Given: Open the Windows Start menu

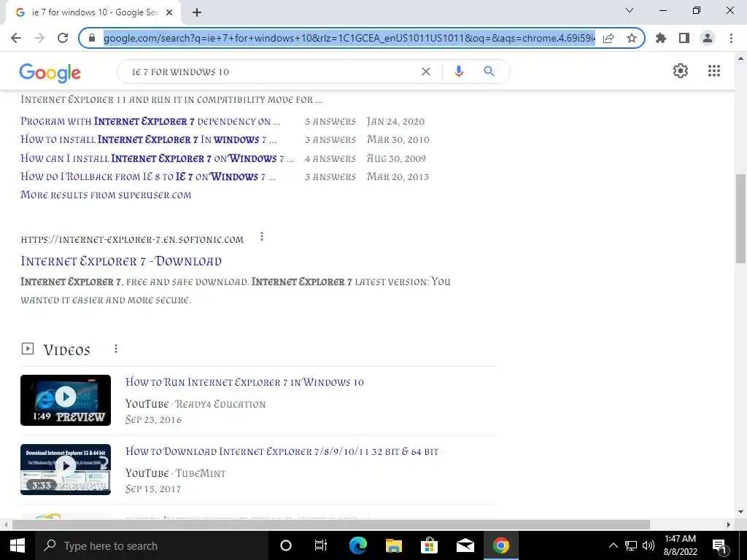Looking at the screenshot, I should point(18,545).
